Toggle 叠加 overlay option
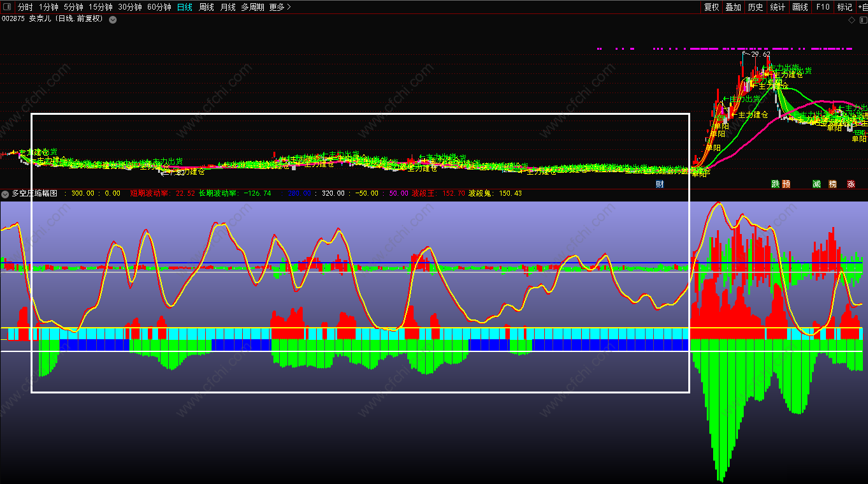868x484 pixels. tap(733, 7)
